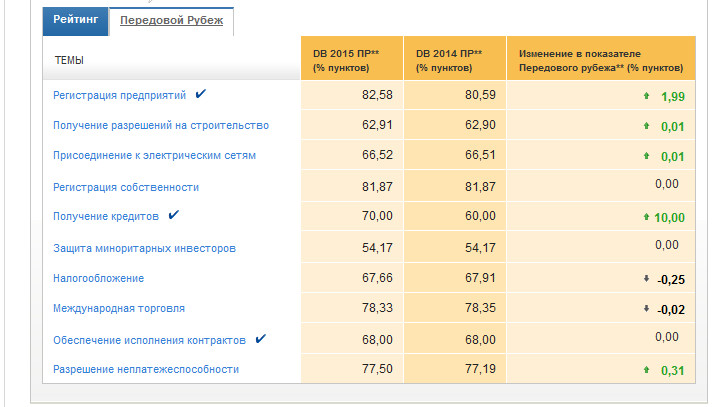Switch to the Рейтинг tab
Viewport: 721px width, 407px height.
tap(74, 20)
